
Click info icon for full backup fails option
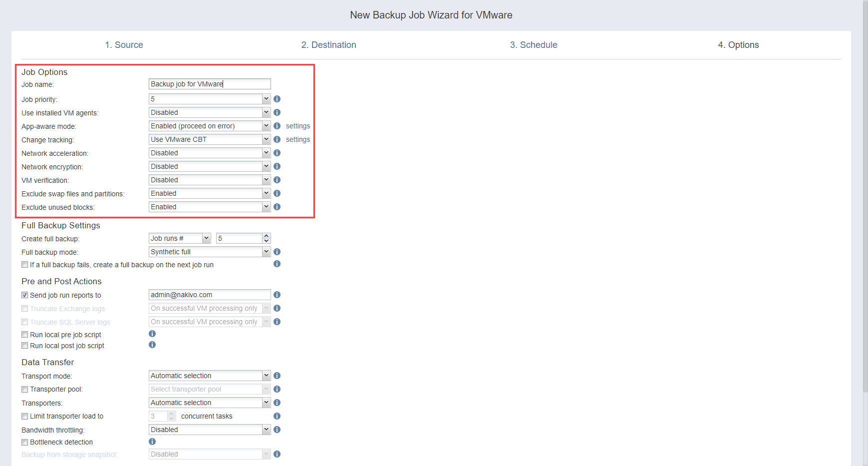pyautogui.click(x=277, y=264)
